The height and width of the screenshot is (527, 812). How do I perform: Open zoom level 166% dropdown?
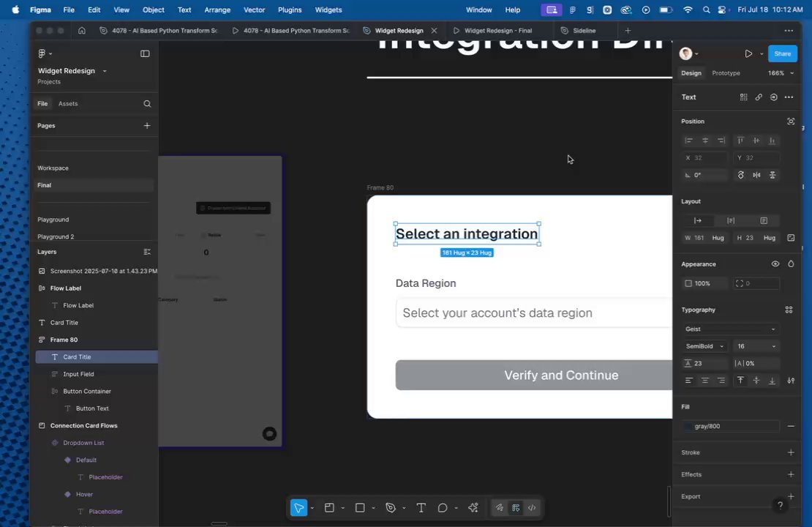(x=781, y=73)
